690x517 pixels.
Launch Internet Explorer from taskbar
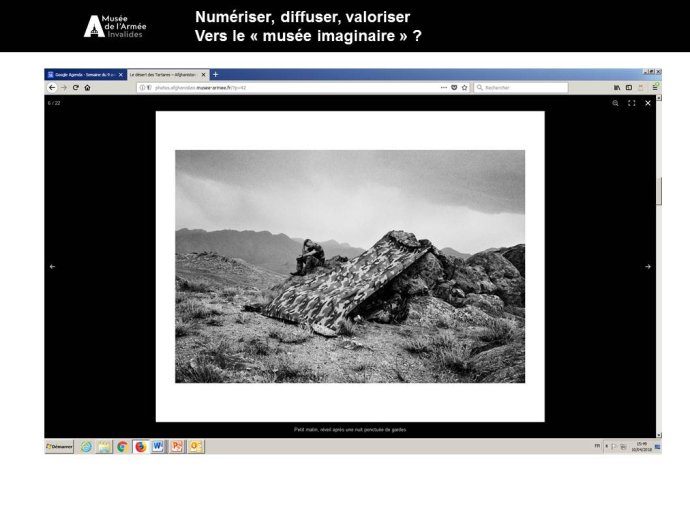tap(86, 447)
